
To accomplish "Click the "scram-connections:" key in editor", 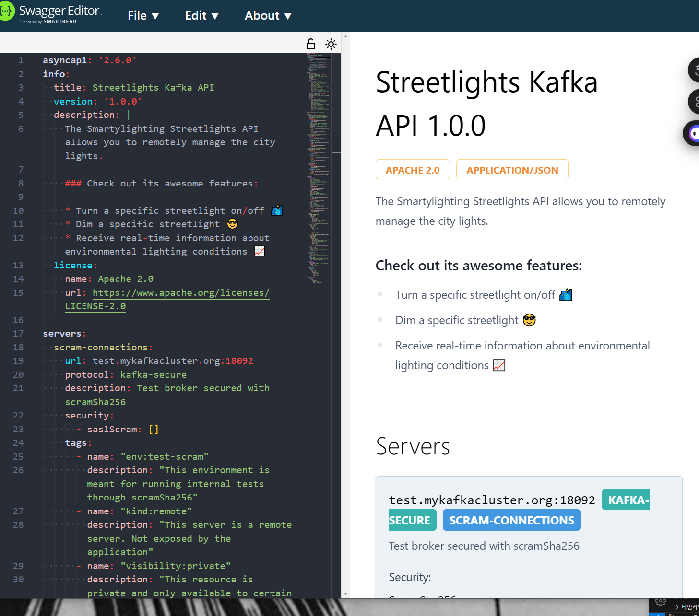I will [103, 348].
